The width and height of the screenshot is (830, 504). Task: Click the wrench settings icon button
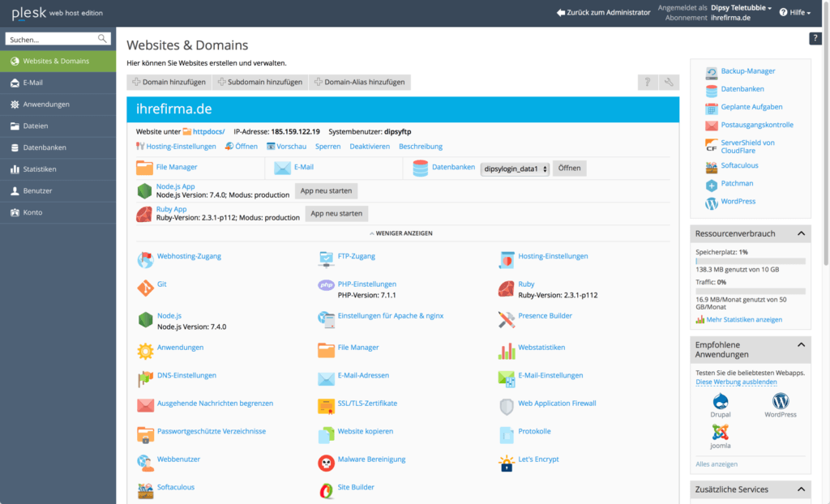pos(669,82)
